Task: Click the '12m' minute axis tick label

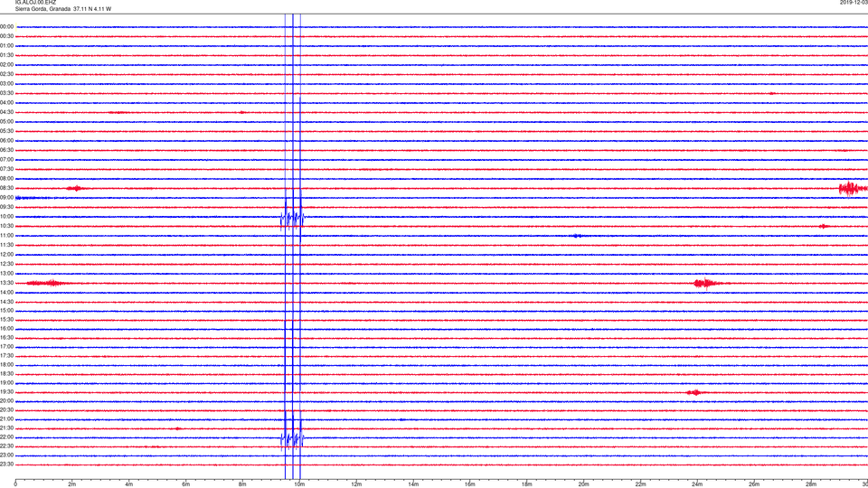Action: pyautogui.click(x=356, y=484)
